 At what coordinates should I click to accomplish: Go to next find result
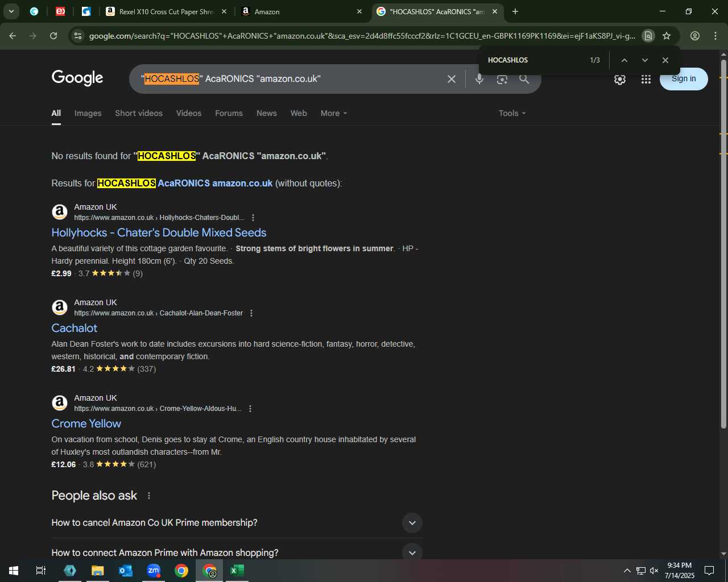644,60
